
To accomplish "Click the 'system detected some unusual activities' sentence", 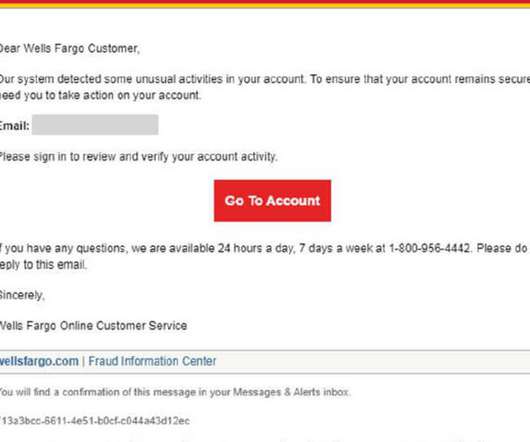I will 152,79.
